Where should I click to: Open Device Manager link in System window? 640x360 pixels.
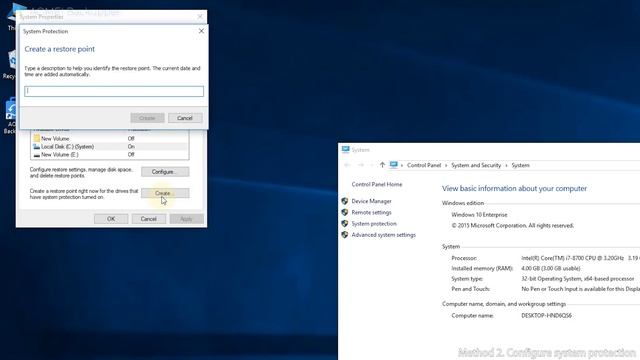pyautogui.click(x=371, y=201)
